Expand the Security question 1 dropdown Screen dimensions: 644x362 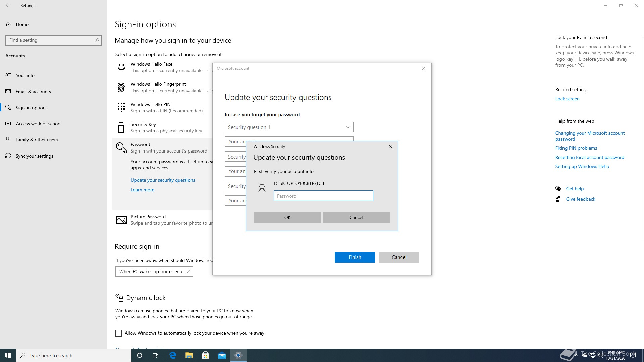click(x=289, y=127)
